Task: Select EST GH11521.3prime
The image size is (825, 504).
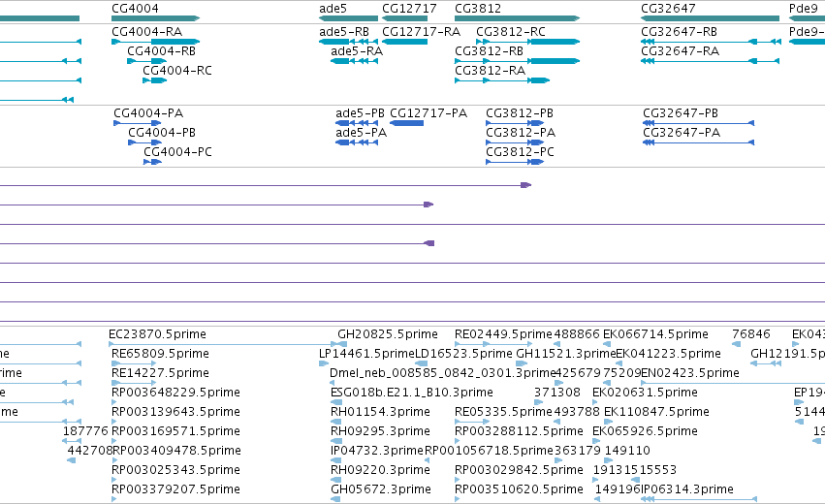Action: pyautogui.click(x=565, y=354)
